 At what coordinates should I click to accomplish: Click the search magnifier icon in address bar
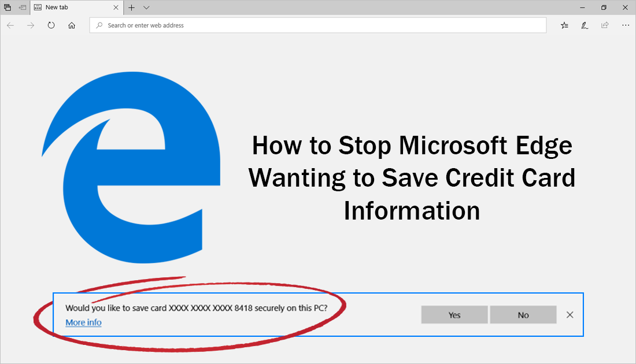coord(99,25)
